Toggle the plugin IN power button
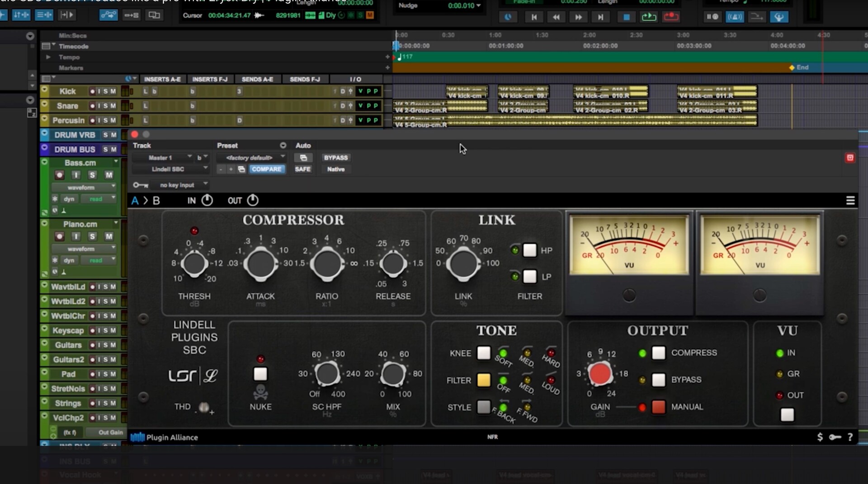This screenshot has height=484, width=868. click(207, 200)
